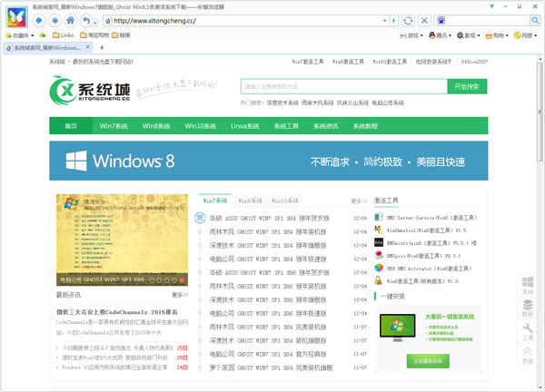Expand the 游戏 toolbar dropdown

click(x=411, y=35)
